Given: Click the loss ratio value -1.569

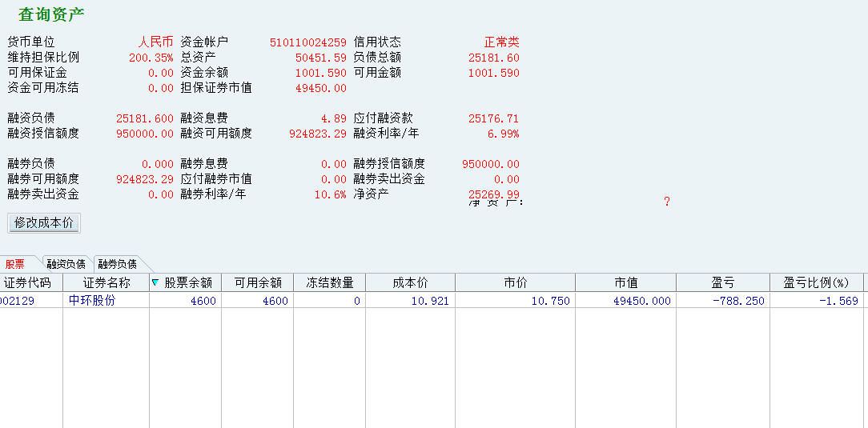Looking at the screenshot, I should [x=838, y=301].
